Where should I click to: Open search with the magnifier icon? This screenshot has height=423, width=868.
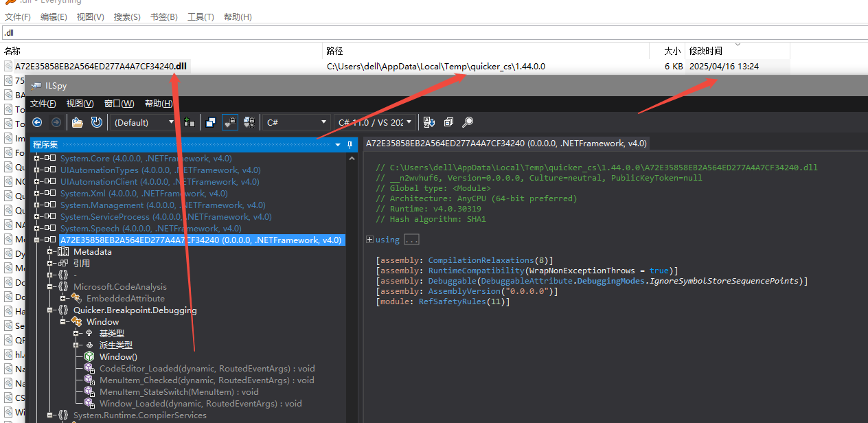(468, 122)
